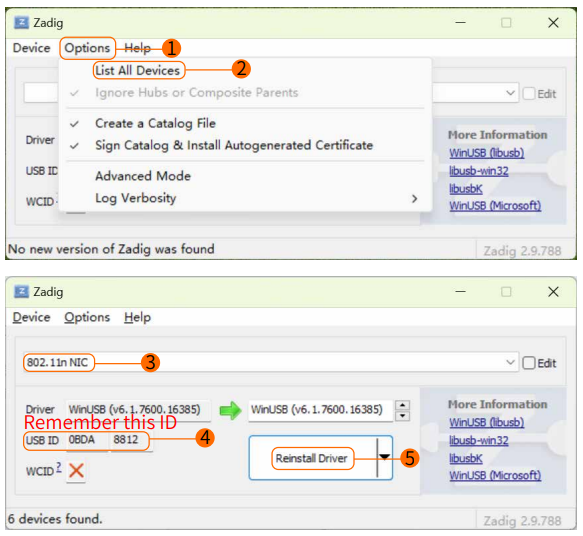Click green arrow between driver fields
Image resolution: width=583 pixels, height=536 pixels.
pos(230,410)
